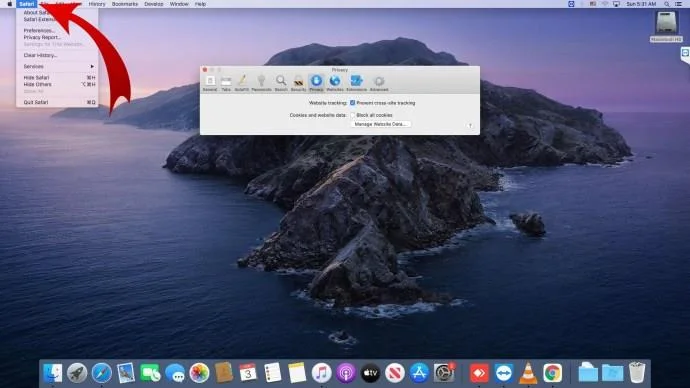Open the Passwords preferences pane
The image size is (690, 388).
click(261, 83)
